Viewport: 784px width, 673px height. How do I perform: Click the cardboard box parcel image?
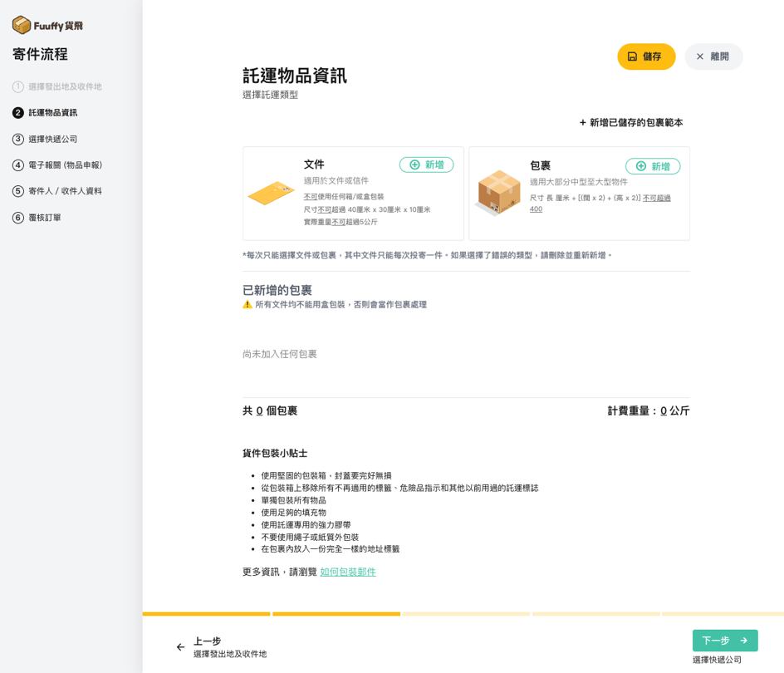497,193
